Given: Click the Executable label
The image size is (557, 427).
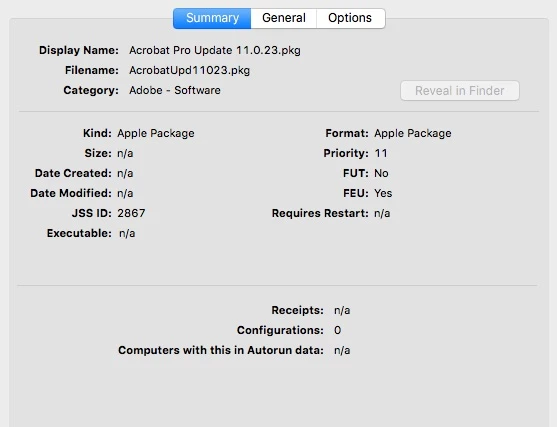Looking at the screenshot, I should click(79, 233).
